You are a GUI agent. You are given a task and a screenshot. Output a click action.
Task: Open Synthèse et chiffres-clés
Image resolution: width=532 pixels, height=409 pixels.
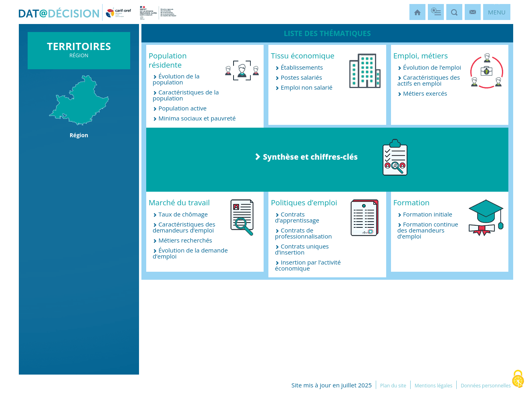(x=310, y=157)
